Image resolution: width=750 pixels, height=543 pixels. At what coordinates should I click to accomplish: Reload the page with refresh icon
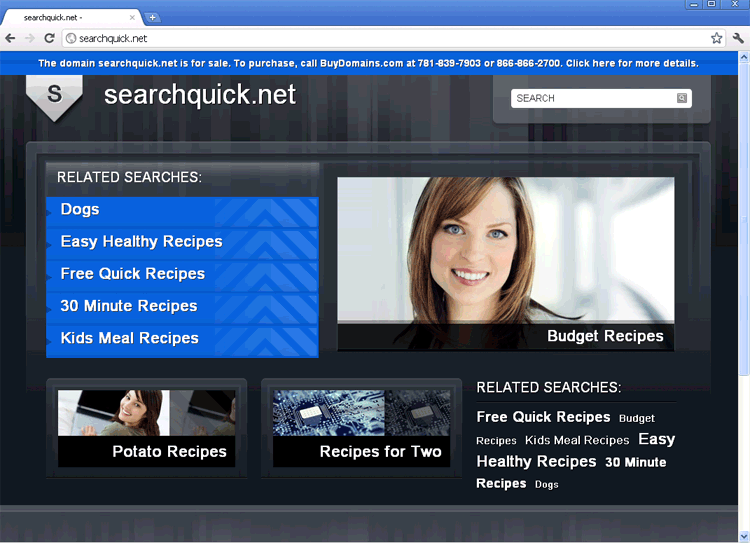(x=49, y=38)
